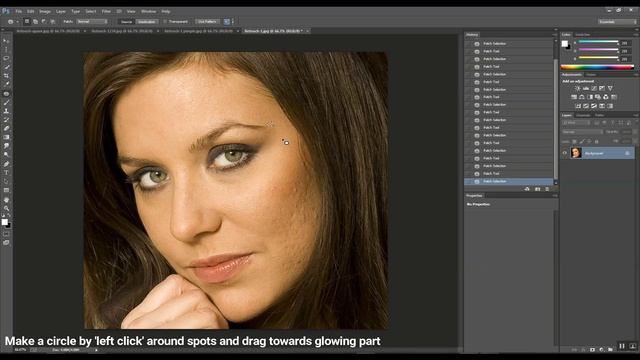
Task: Switch to the Channels tab
Action: coord(583,115)
